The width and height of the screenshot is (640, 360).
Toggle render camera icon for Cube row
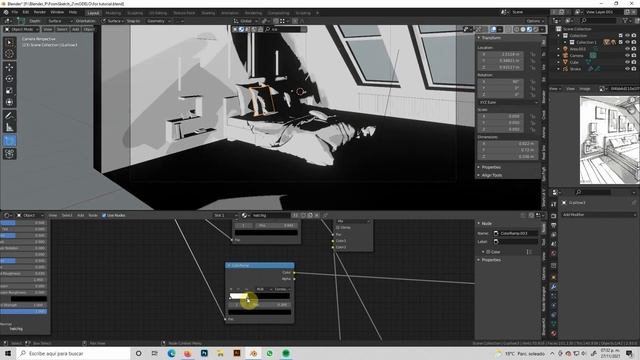point(634,62)
